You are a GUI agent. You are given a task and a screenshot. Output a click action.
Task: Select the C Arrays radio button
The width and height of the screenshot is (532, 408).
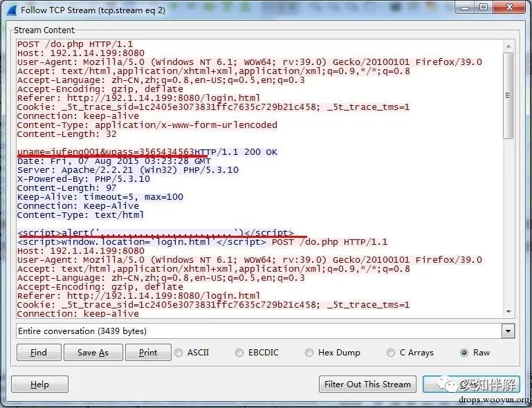(390, 353)
